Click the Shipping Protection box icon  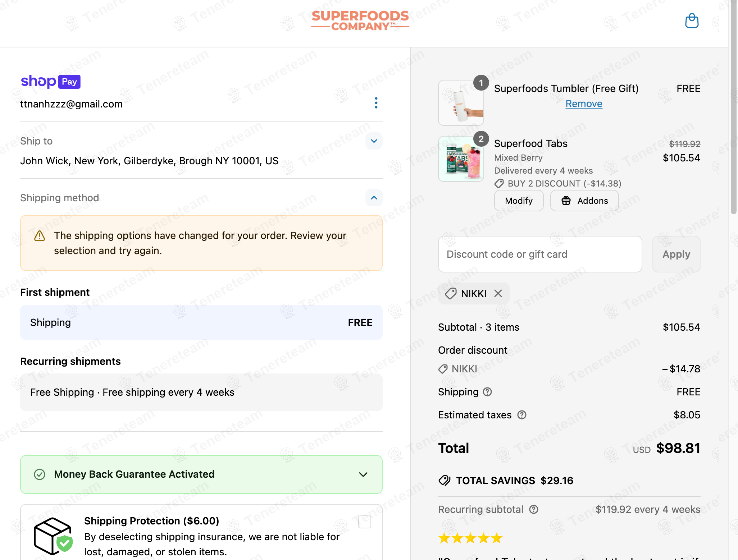tap(53, 536)
